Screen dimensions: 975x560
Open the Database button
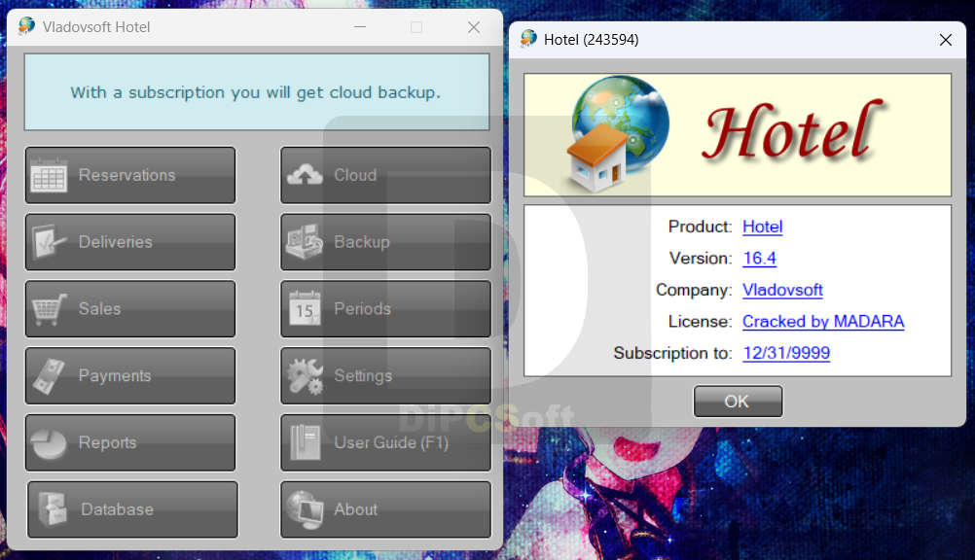[x=132, y=509]
